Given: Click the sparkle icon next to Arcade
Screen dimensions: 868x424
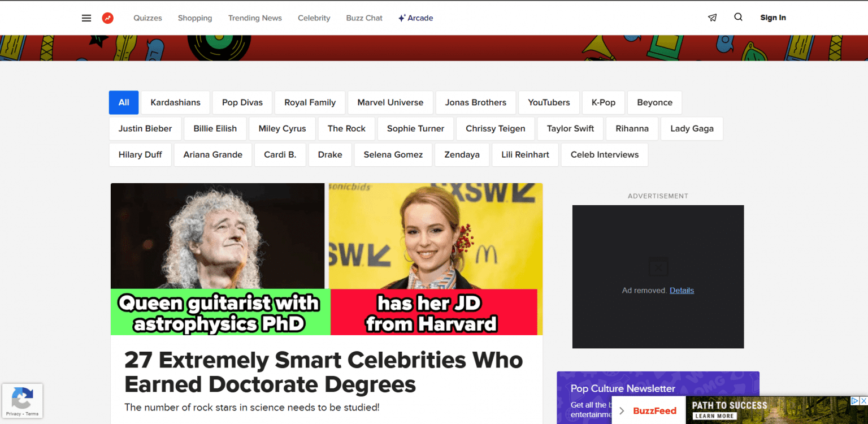Looking at the screenshot, I should point(401,18).
